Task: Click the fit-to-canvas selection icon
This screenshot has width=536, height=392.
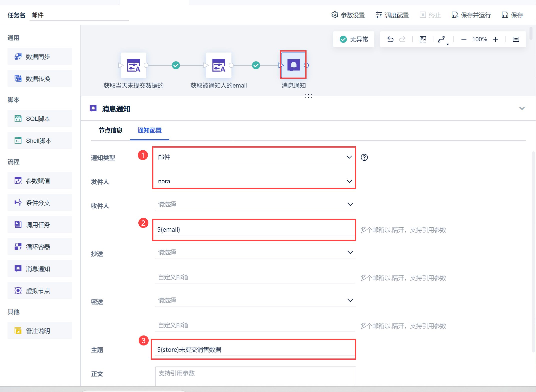Action: (x=423, y=39)
